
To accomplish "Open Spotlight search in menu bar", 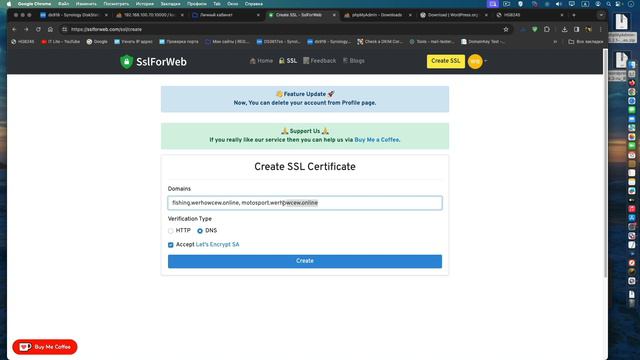I will click(x=609, y=4).
